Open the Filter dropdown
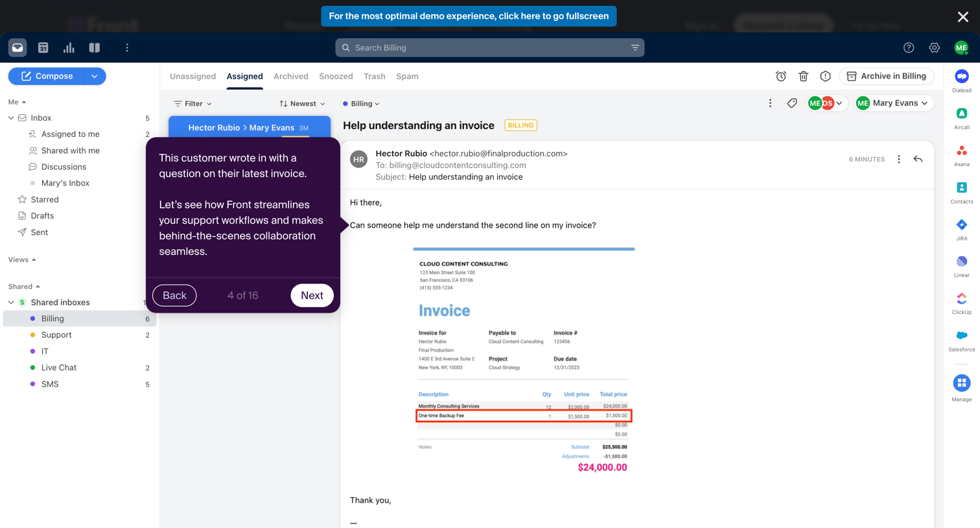980x528 pixels. [x=192, y=104]
